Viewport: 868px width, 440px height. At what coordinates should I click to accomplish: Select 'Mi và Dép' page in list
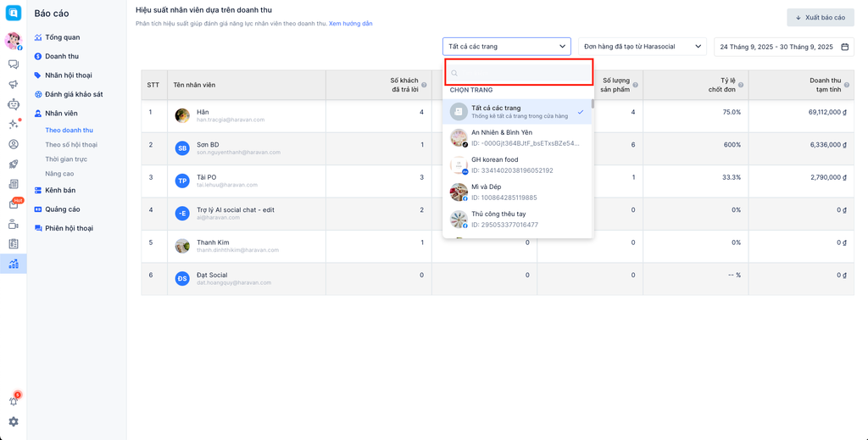[517, 192]
